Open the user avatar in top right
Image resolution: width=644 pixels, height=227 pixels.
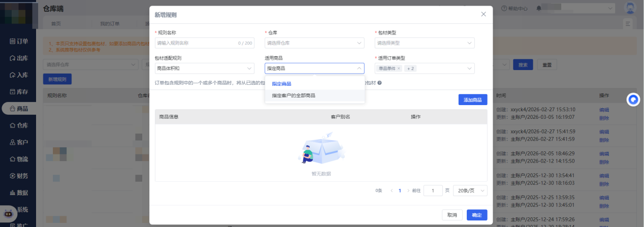point(630,9)
